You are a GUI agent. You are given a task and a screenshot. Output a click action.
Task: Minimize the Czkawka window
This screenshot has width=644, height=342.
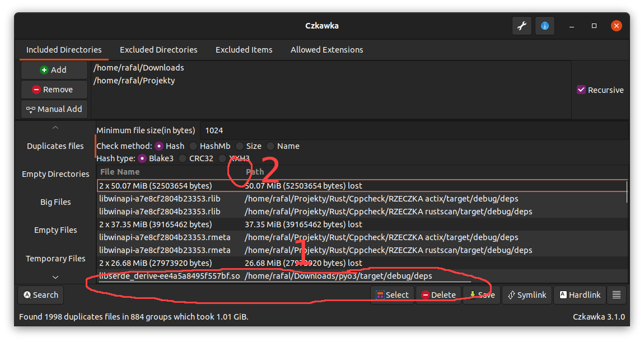[571, 26]
